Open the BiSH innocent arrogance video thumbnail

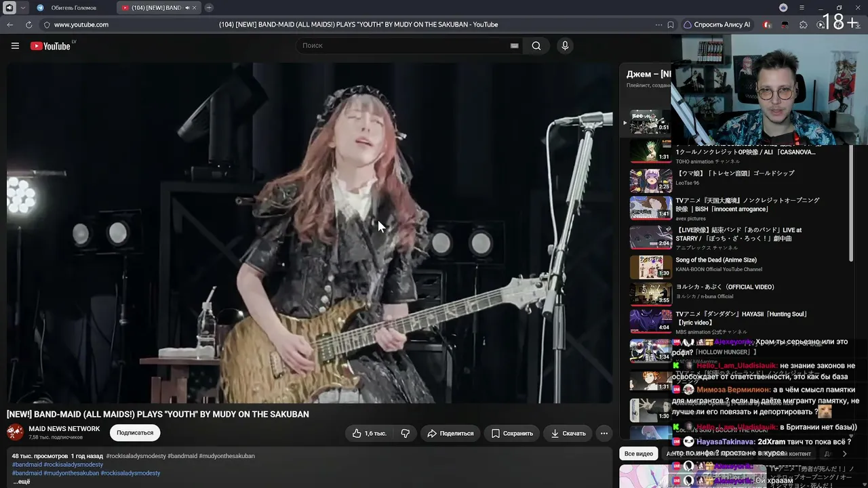point(650,208)
